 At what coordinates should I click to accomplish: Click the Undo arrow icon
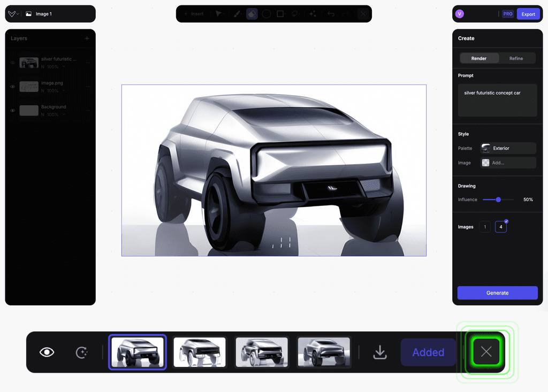coord(330,14)
